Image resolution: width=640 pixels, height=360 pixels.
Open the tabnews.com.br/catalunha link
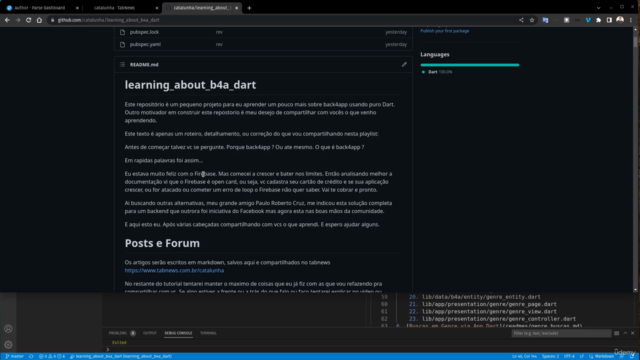coord(174,270)
